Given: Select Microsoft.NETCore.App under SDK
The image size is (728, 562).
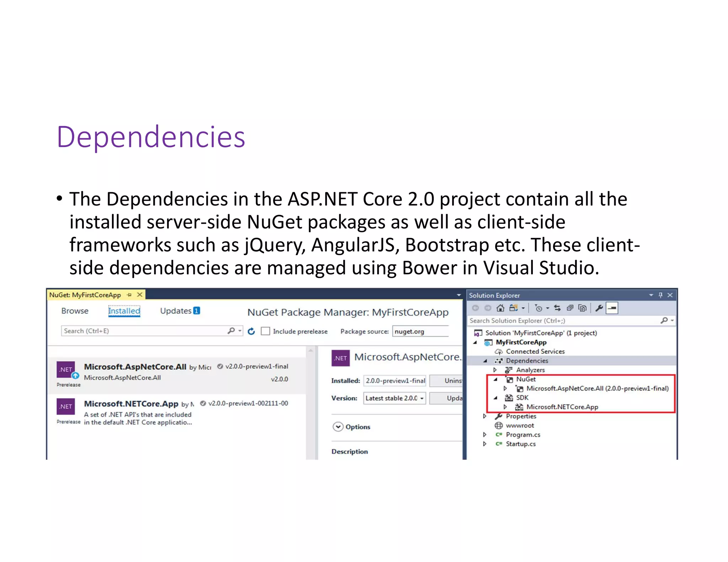Looking at the screenshot, I should click(562, 407).
